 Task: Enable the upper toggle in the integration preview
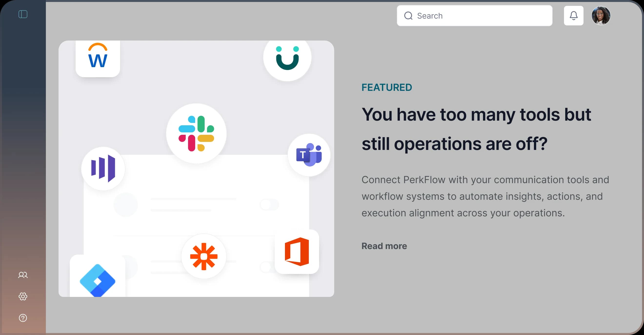(269, 205)
